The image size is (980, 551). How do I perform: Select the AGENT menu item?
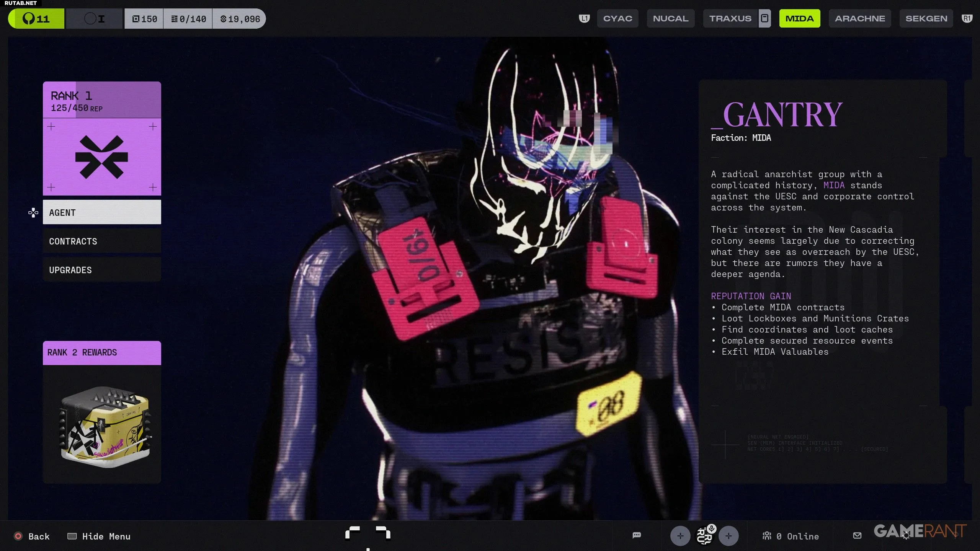click(x=102, y=212)
